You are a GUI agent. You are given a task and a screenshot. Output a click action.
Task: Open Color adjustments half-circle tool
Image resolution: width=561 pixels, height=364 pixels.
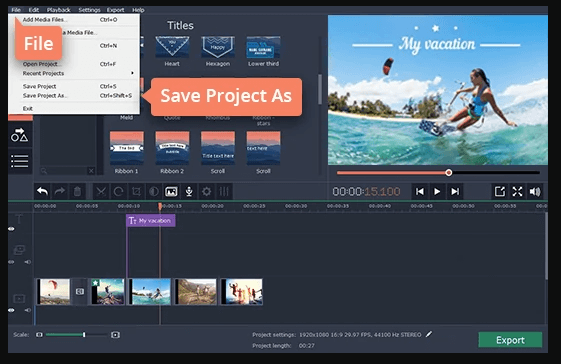(x=154, y=191)
